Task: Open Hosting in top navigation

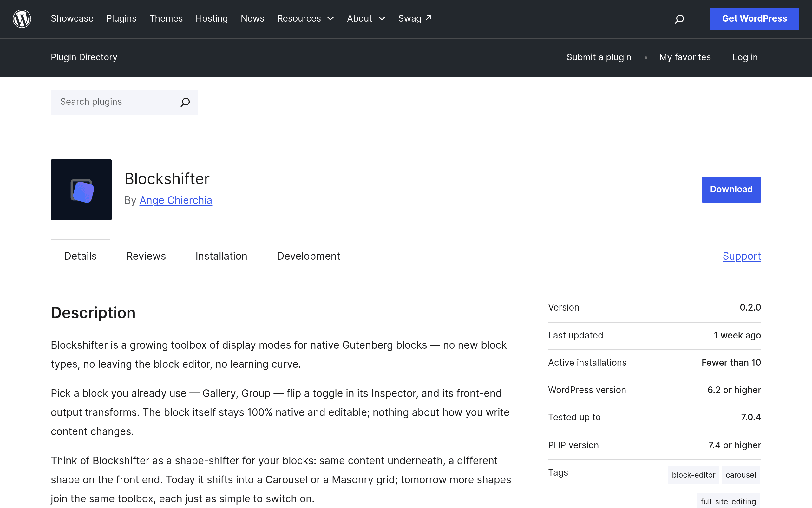Action: (x=212, y=18)
